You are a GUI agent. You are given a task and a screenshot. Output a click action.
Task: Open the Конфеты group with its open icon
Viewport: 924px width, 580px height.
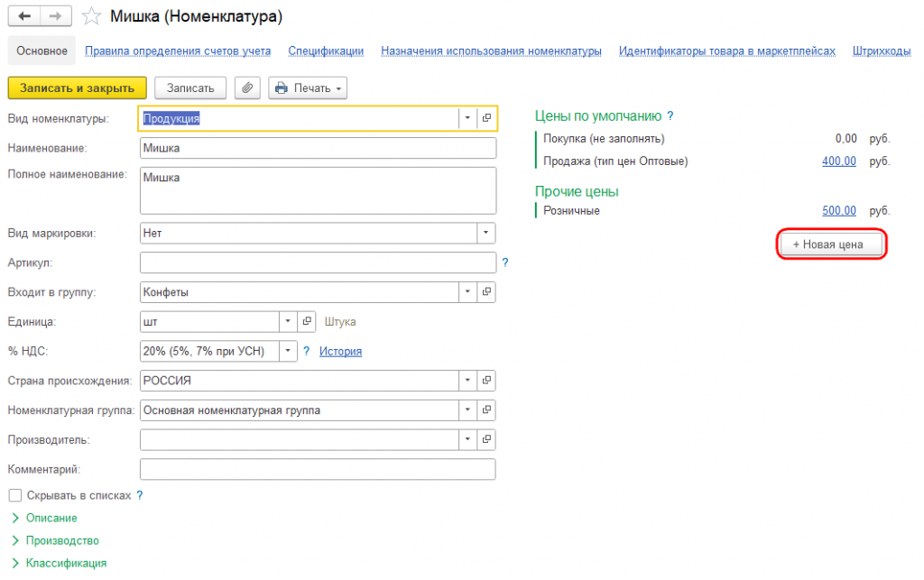(x=486, y=292)
